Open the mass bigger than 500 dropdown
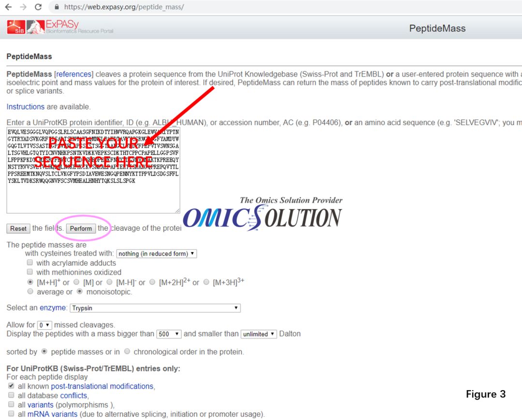Viewport: 522px width, 420px height. click(169, 334)
